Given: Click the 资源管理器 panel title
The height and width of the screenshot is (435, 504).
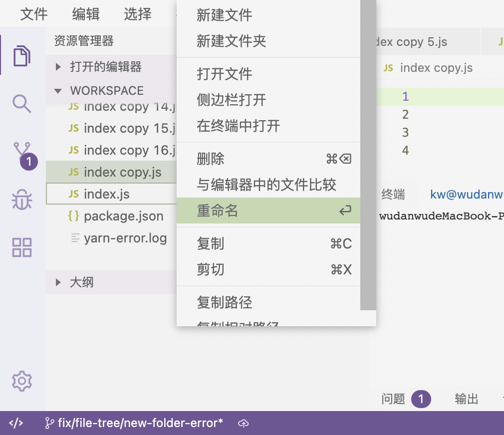Looking at the screenshot, I should point(84,41).
